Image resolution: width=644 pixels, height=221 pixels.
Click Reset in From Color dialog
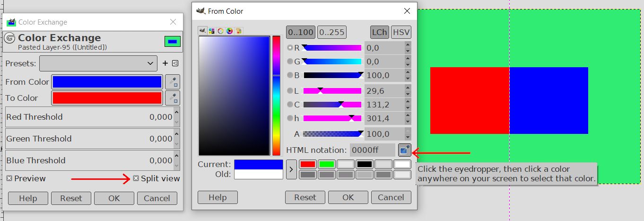pyautogui.click(x=305, y=197)
